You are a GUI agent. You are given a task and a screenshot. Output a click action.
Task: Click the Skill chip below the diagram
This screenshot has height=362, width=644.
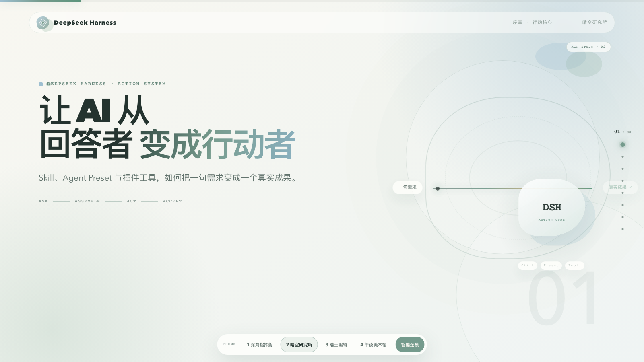(527, 265)
